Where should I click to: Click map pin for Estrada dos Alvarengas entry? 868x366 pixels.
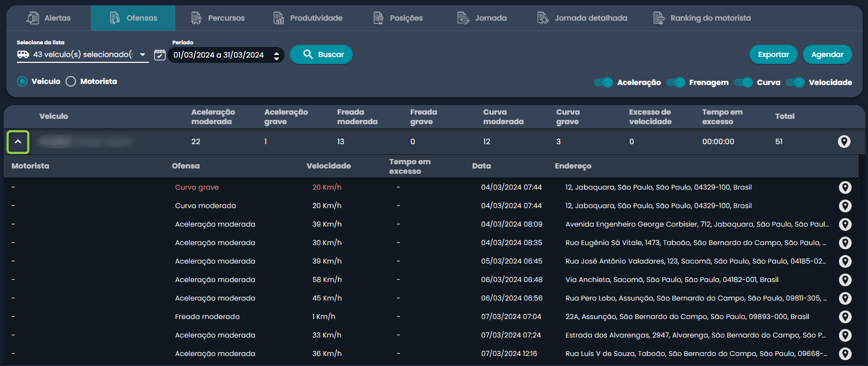tap(845, 335)
